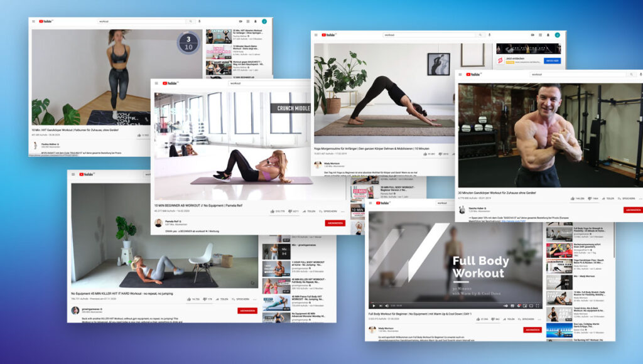Open the 40 MIN KILLER HIIT WORKOUT suggested thumbnail
This screenshot has height=364, width=643.
coord(276,286)
